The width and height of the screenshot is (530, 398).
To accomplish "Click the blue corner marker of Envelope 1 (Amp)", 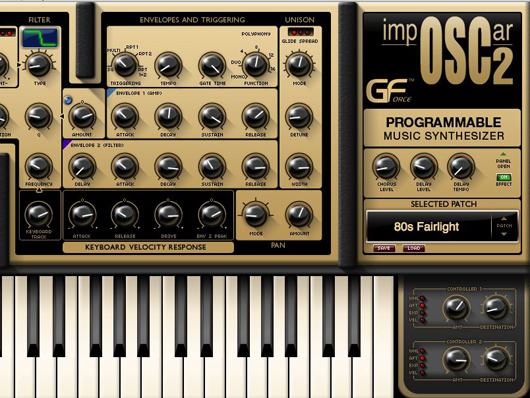I will [x=110, y=92].
